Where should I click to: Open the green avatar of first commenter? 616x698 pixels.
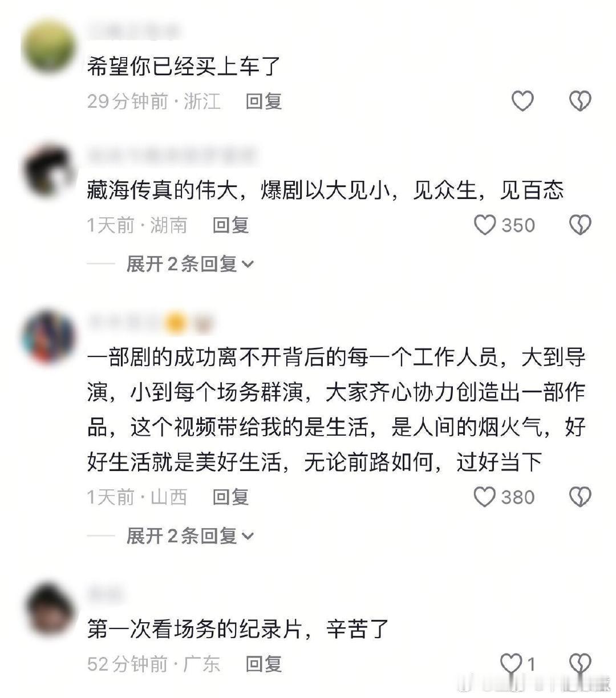tap(48, 46)
